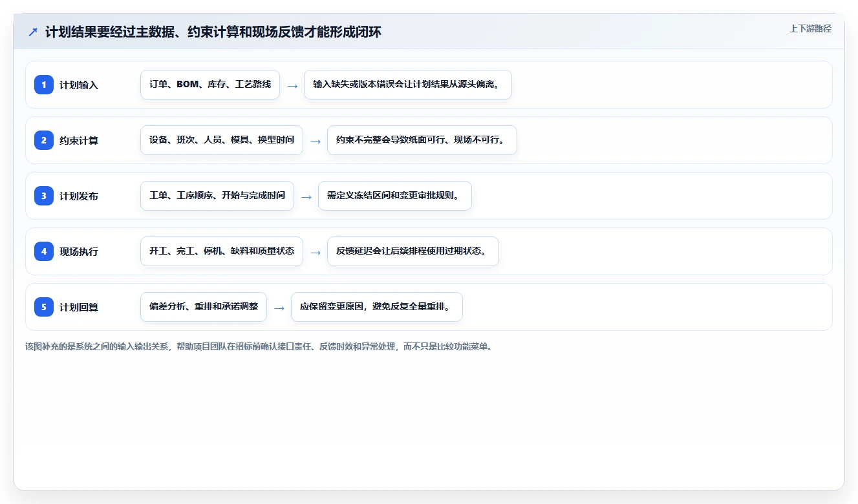Click the 开工、完工、停机、缺料和质量状态 box
This screenshot has height=504, width=858.
click(222, 251)
